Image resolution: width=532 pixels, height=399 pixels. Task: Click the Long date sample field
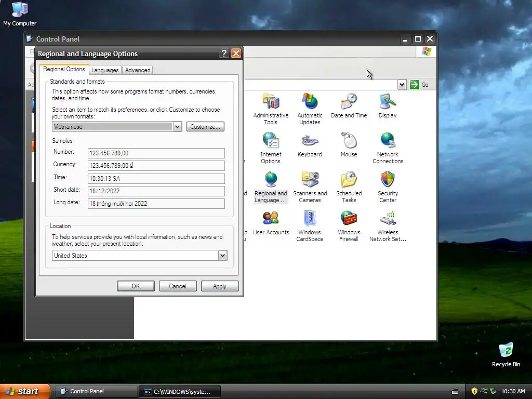point(156,204)
